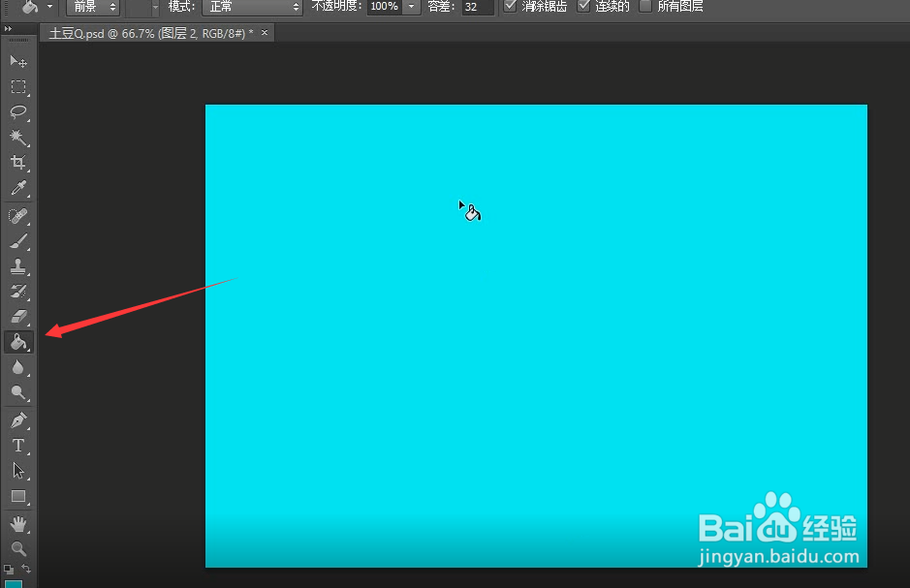Select the Move tool

pyautogui.click(x=18, y=61)
